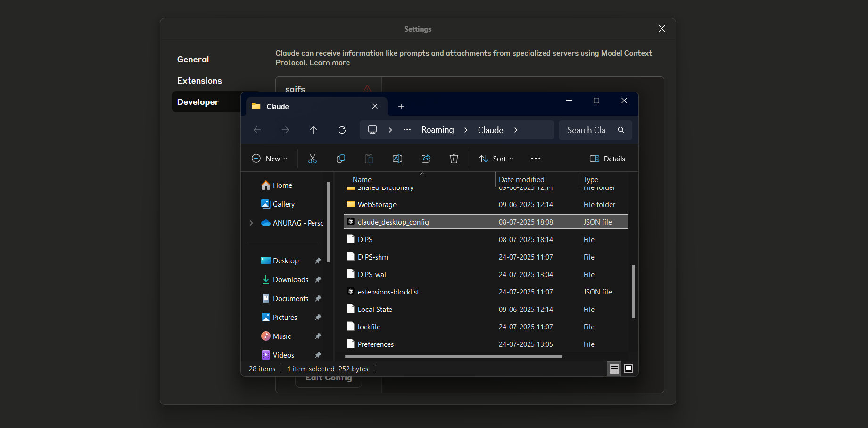
Task: Click the pin icon beside Videos
Action: click(318, 355)
